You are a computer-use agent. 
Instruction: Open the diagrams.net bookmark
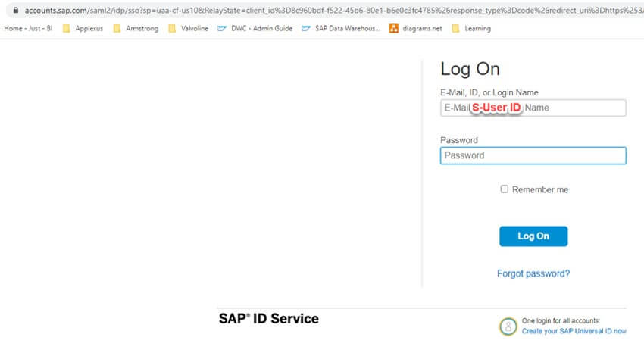(416, 28)
